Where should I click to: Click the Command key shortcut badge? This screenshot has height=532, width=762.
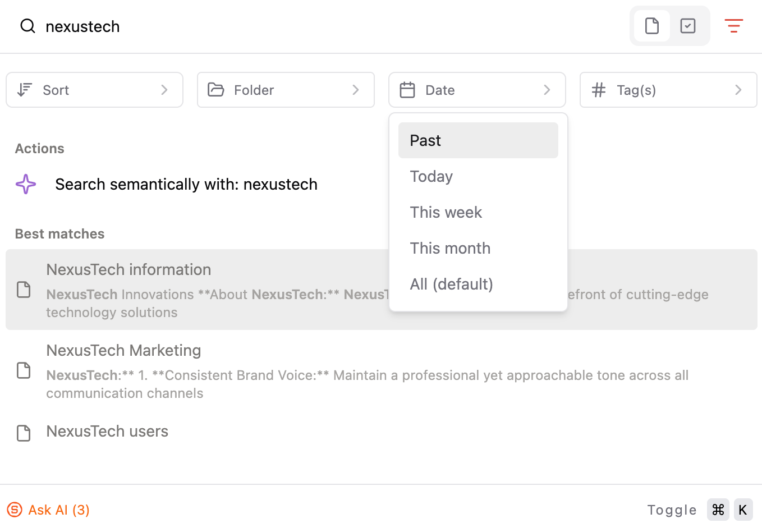718,510
